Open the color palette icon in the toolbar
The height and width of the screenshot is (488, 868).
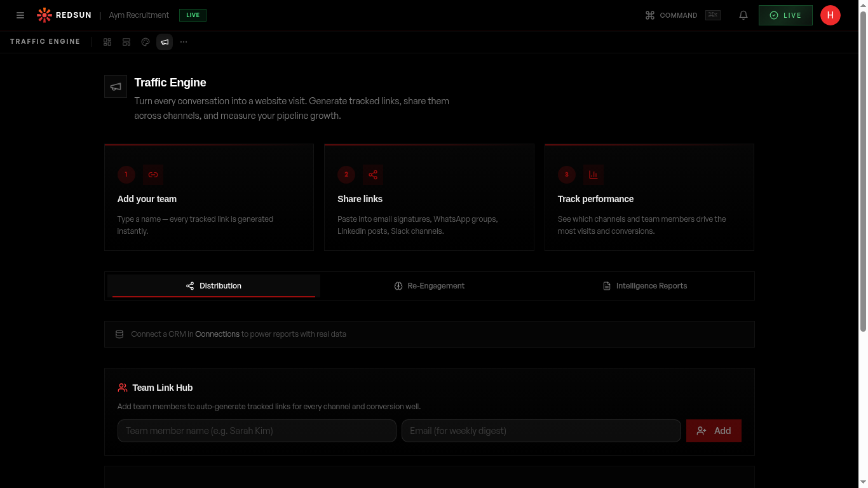coord(146,42)
